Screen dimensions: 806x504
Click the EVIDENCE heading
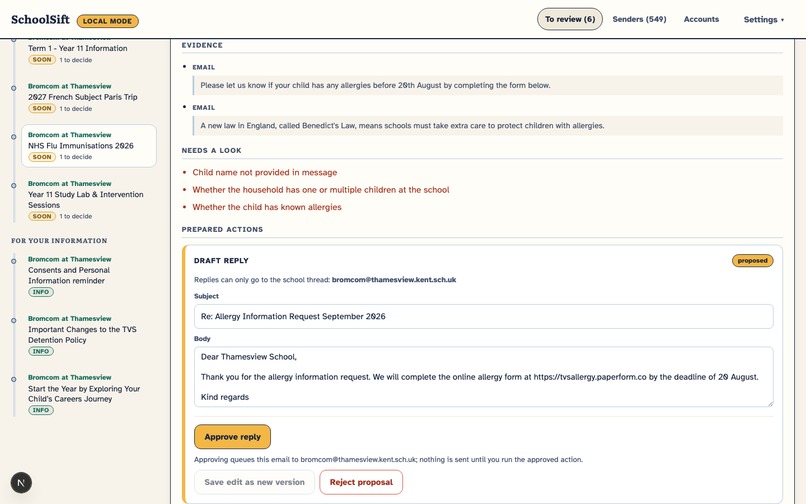[x=202, y=45]
